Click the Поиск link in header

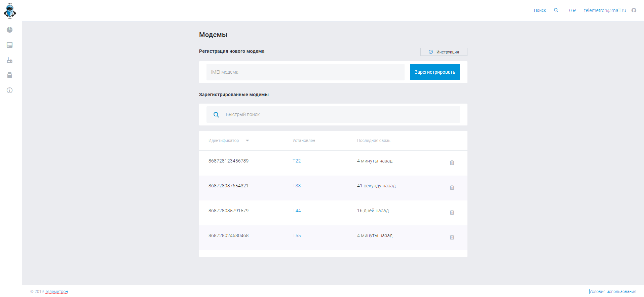point(540,10)
